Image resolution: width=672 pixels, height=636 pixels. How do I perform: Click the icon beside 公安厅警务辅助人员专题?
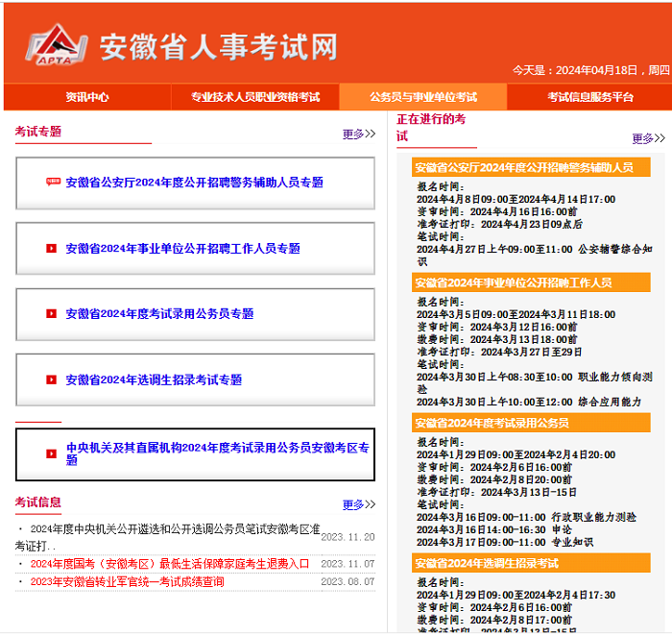[53, 183]
